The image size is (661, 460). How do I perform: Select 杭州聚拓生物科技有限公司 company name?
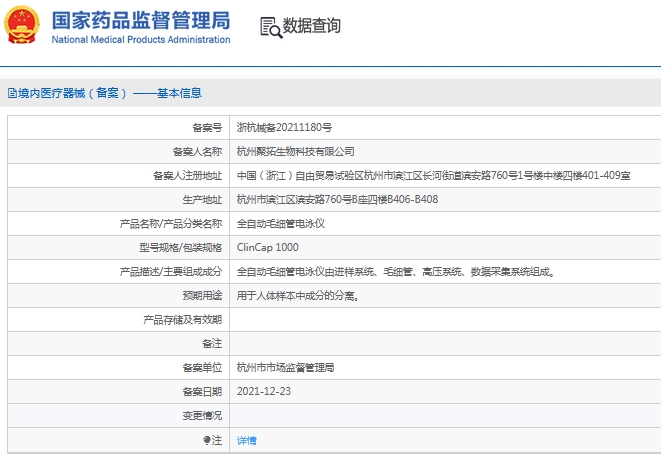[x=296, y=151]
